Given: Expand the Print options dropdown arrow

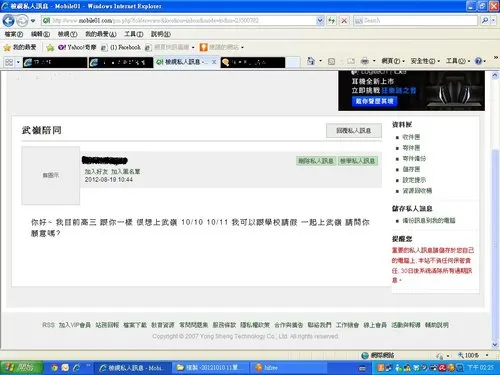Looking at the screenshot, I should [x=374, y=61].
